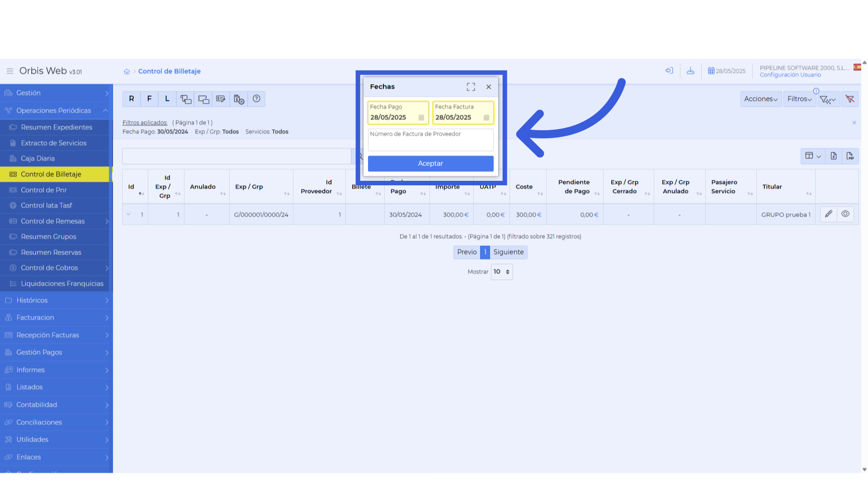Expand Control de Remesas submenu
Image resolution: width=868 pixels, height=488 pixels.
point(55,221)
